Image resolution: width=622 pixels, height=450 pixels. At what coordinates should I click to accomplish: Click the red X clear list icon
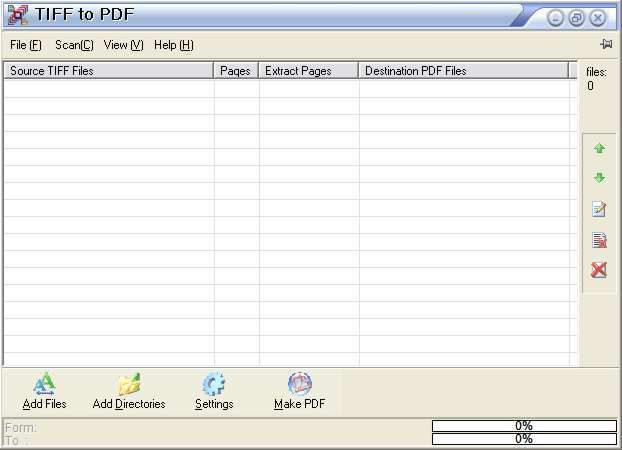pos(599,270)
